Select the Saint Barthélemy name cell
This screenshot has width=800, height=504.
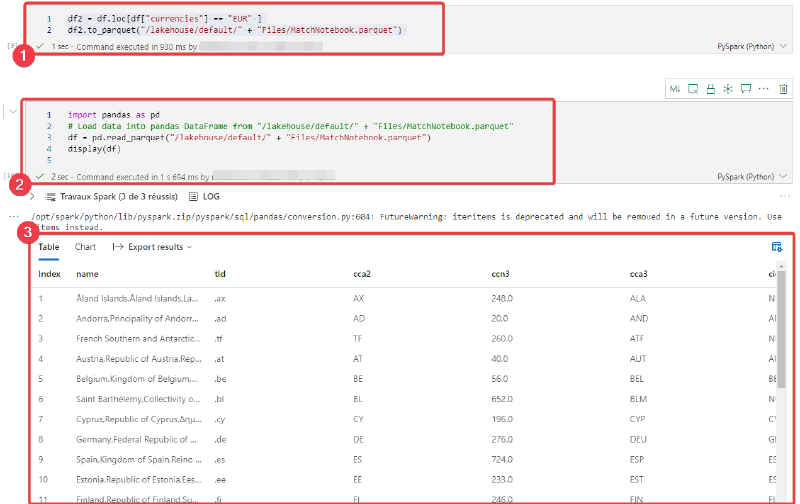coord(138,399)
